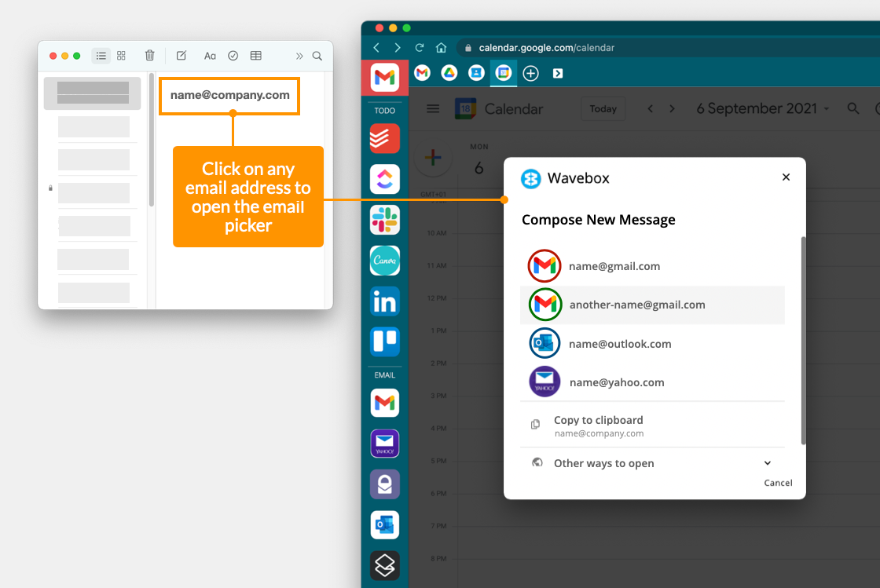Search notes with the magnifier icon
Screen dimensions: 880x588
(x=317, y=56)
